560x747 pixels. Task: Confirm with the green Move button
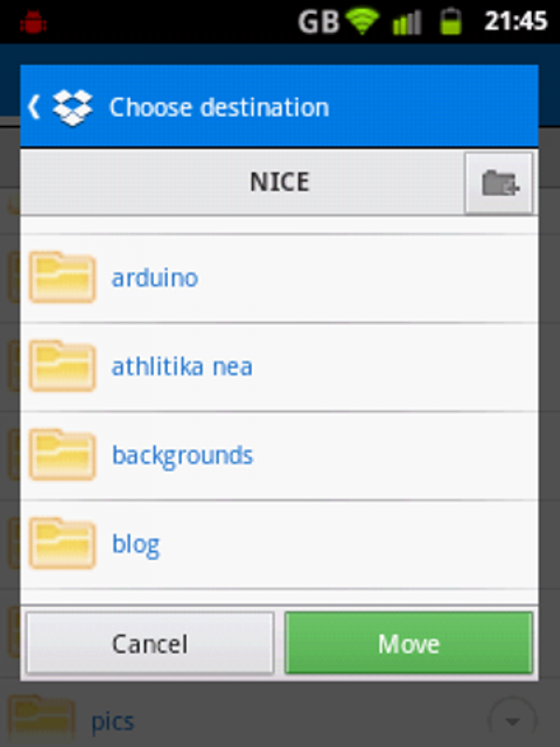tap(409, 643)
